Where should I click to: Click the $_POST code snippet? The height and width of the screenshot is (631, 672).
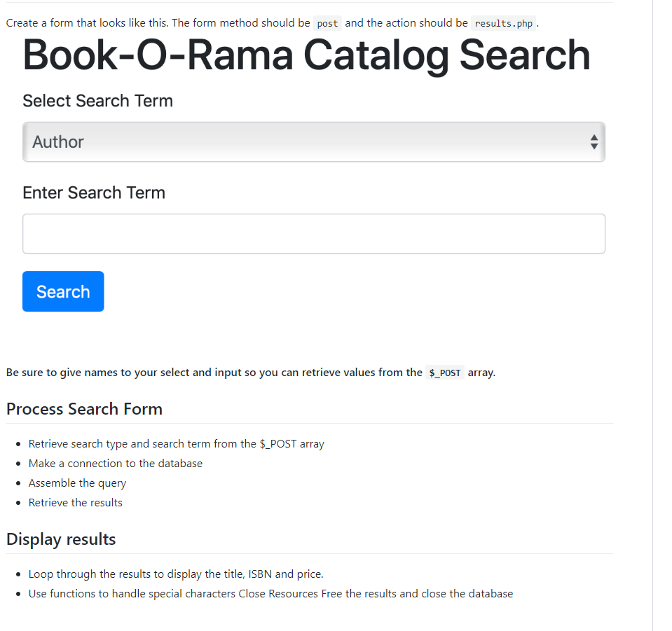pos(444,373)
